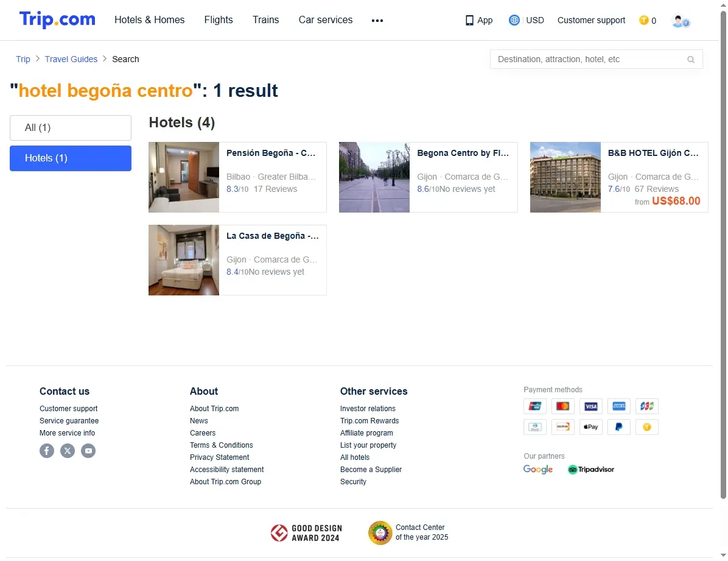The height and width of the screenshot is (561, 728).
Task: Click the search magnifier icon
Action: (x=691, y=60)
